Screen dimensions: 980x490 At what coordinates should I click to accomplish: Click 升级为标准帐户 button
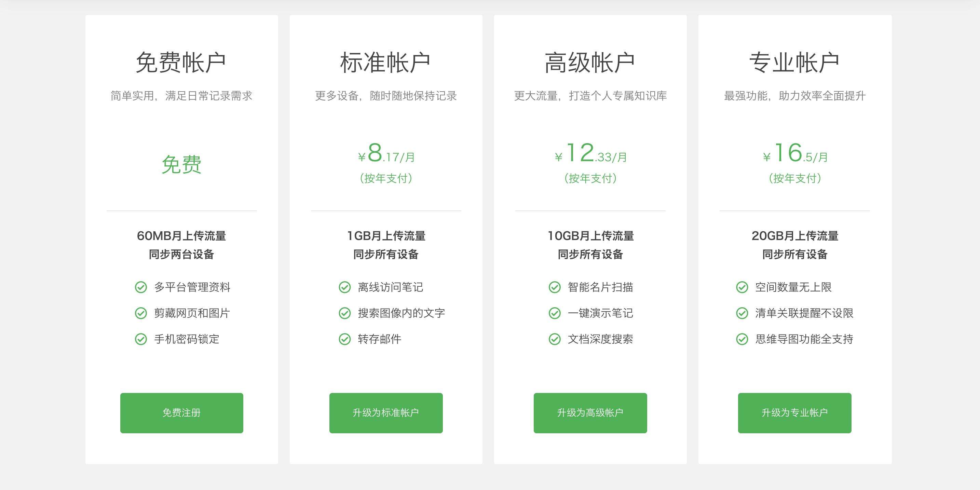tap(386, 413)
